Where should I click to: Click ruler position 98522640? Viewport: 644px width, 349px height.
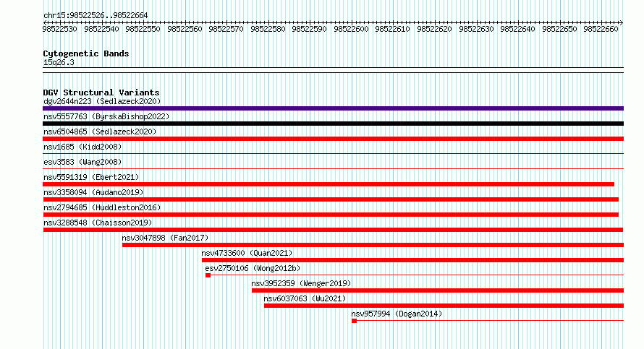(x=517, y=29)
